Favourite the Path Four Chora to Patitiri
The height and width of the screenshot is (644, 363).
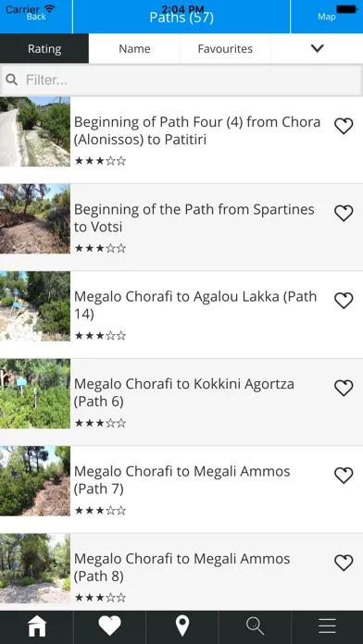344,126
